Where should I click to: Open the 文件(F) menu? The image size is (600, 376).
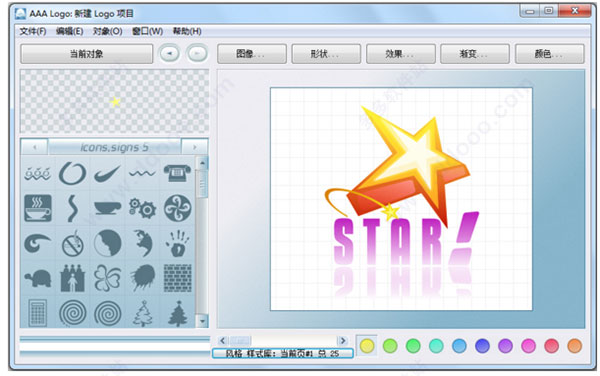[x=33, y=31]
